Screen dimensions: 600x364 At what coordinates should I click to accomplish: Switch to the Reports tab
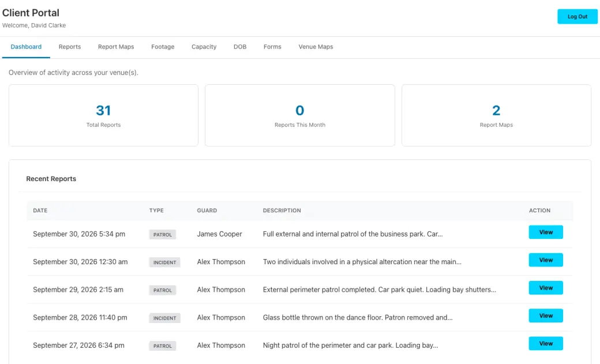pyautogui.click(x=70, y=47)
